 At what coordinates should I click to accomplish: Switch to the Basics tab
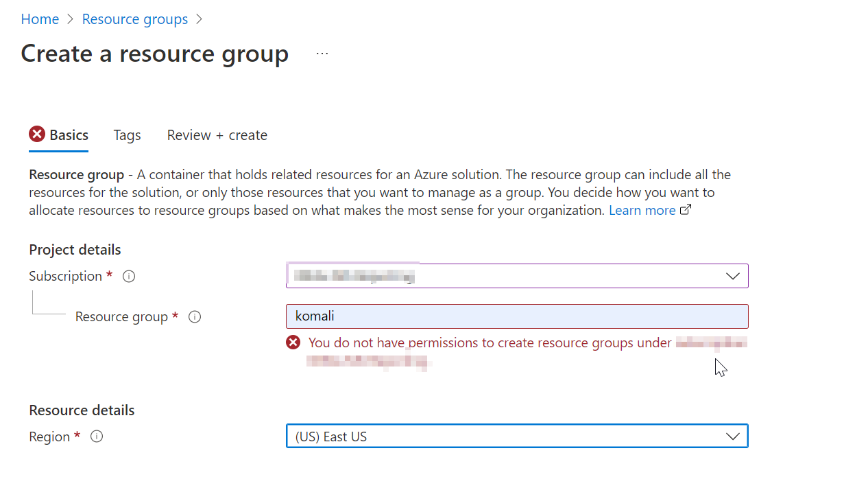point(59,135)
